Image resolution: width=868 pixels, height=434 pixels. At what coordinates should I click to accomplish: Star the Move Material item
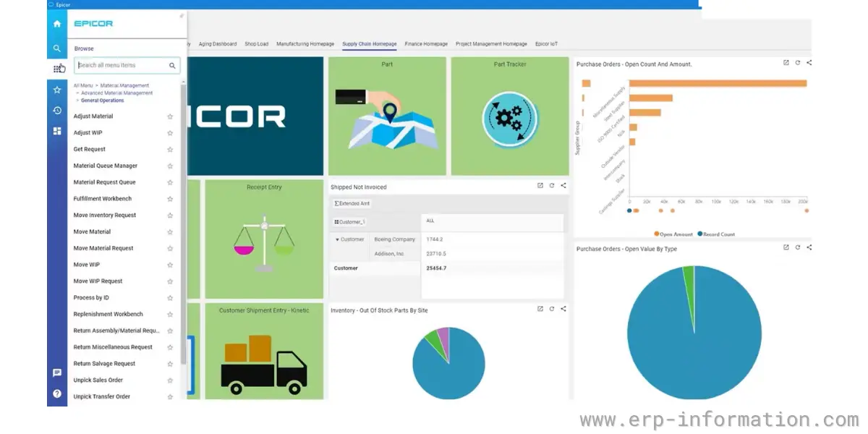point(170,232)
